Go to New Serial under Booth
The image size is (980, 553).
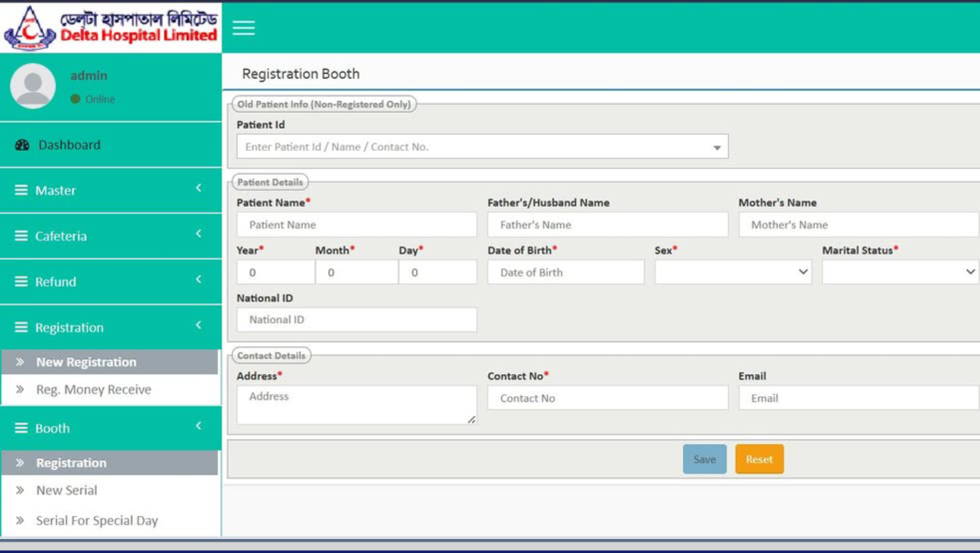[66, 491]
